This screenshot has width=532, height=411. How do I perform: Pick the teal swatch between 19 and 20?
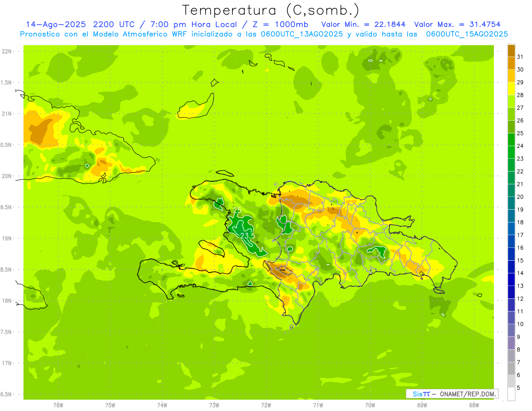point(512,203)
